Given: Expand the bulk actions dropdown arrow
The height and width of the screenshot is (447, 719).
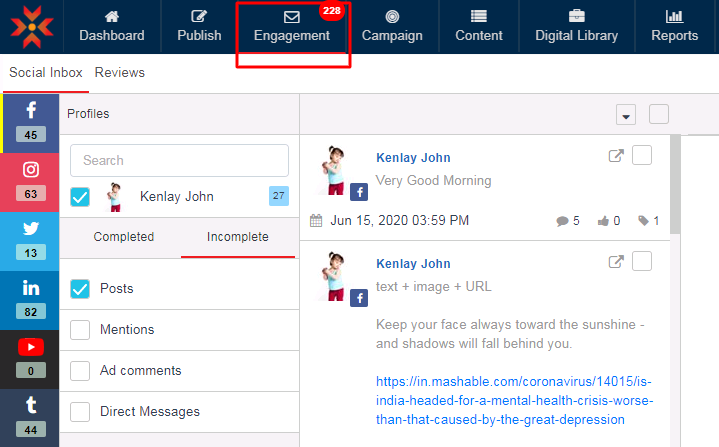Looking at the screenshot, I should pos(627,115).
